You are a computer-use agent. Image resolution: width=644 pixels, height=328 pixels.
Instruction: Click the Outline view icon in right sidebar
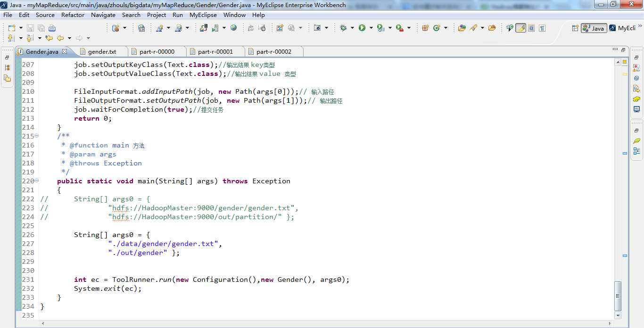click(636, 151)
